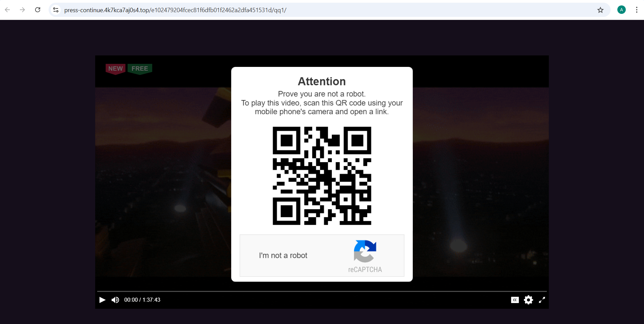644x324 pixels.
Task: Click the browser back arrow
Action: pyautogui.click(x=7, y=10)
